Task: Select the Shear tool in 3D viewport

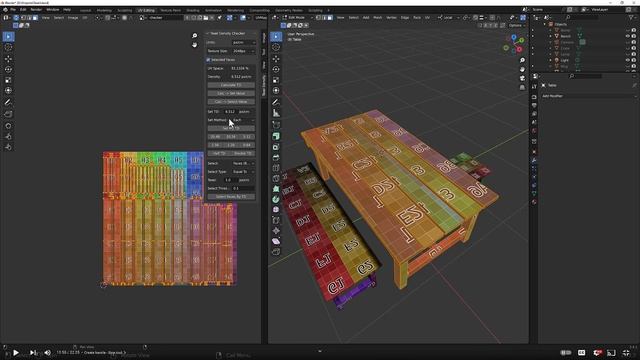Action: coord(276,241)
